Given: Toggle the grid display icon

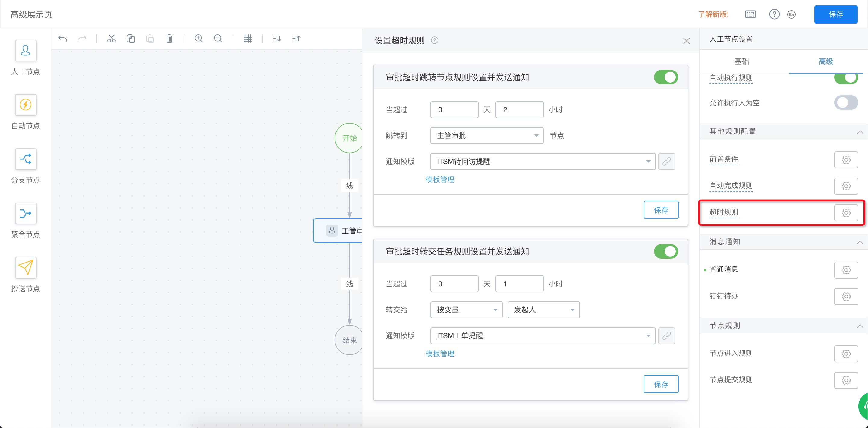Looking at the screenshot, I should 248,39.
